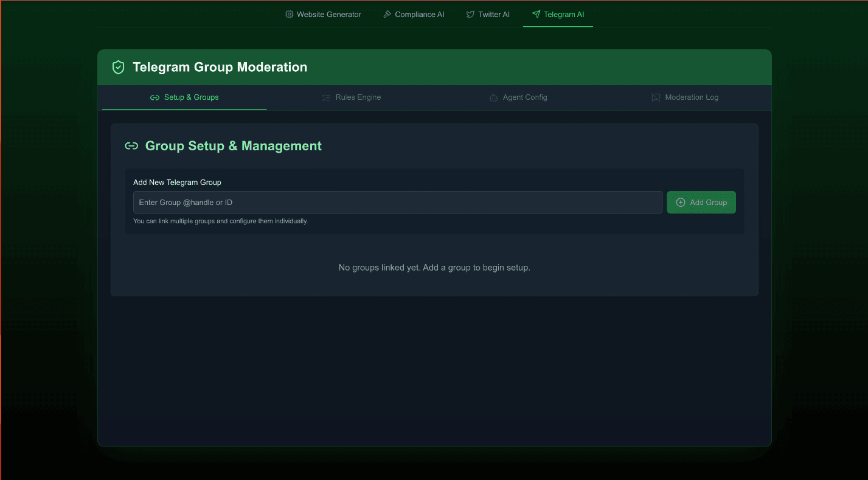Click the flag icon on Moderation Log

click(656, 97)
